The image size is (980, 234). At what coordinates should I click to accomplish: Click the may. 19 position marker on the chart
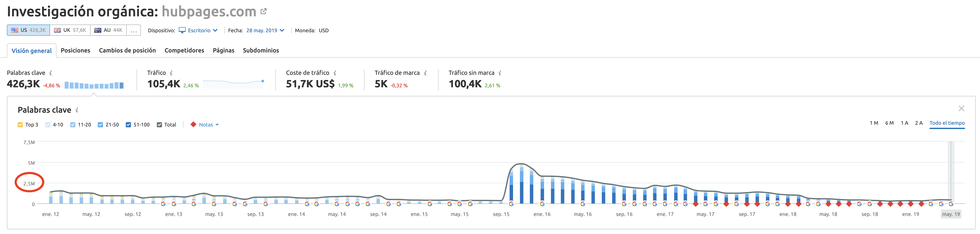tap(951, 214)
